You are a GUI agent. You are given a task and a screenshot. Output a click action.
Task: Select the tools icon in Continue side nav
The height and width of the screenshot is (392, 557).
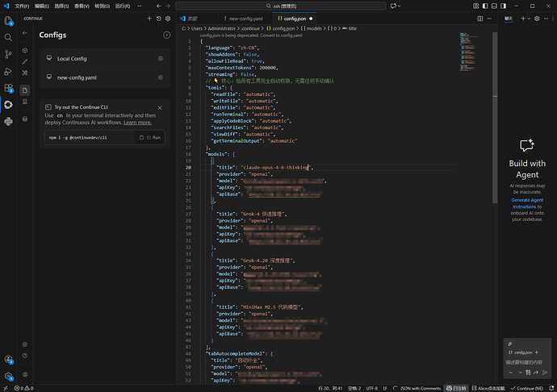click(x=25, y=73)
